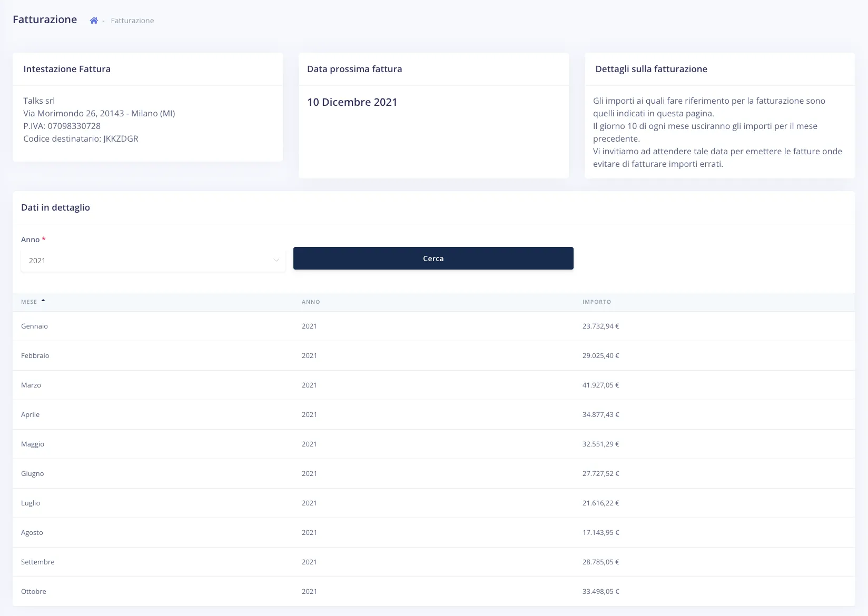
Task: Click the Marzo month cell
Action: pos(31,385)
